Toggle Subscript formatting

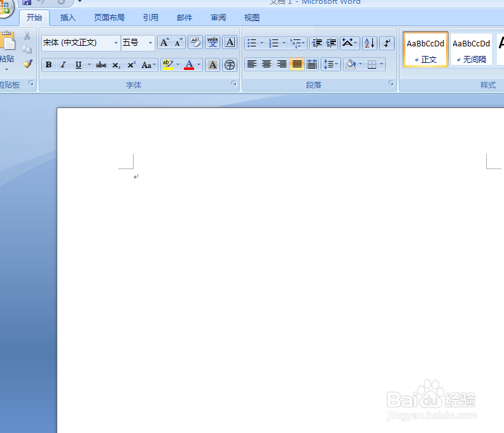pyautogui.click(x=116, y=65)
